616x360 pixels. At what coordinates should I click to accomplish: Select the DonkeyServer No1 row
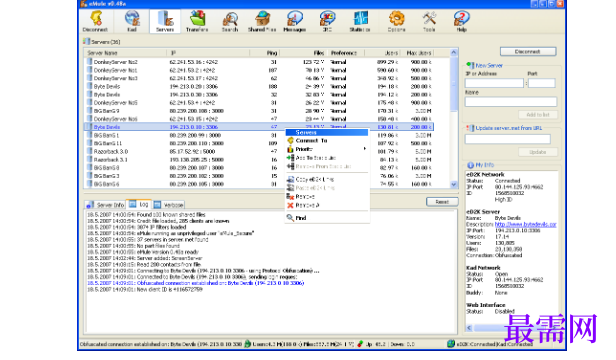[x=258, y=70]
